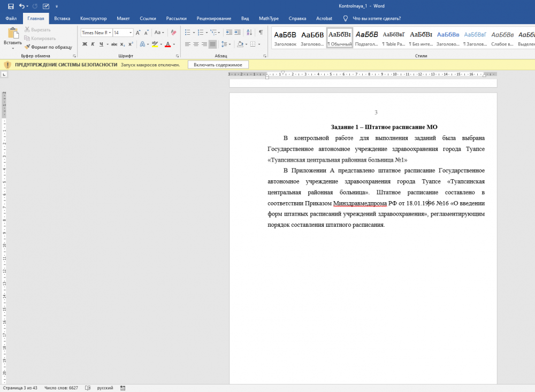Screen dimensions: 535x392
Task: Toggle bold formatting with Ж button
Action: click(85, 44)
